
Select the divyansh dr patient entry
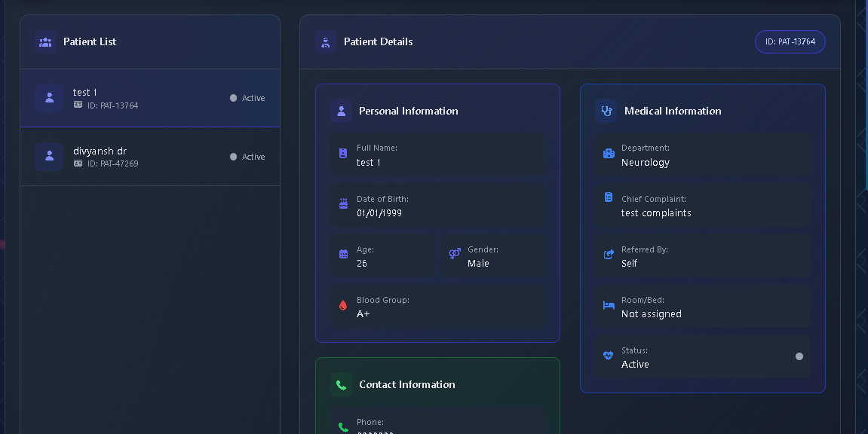pyautogui.click(x=149, y=157)
